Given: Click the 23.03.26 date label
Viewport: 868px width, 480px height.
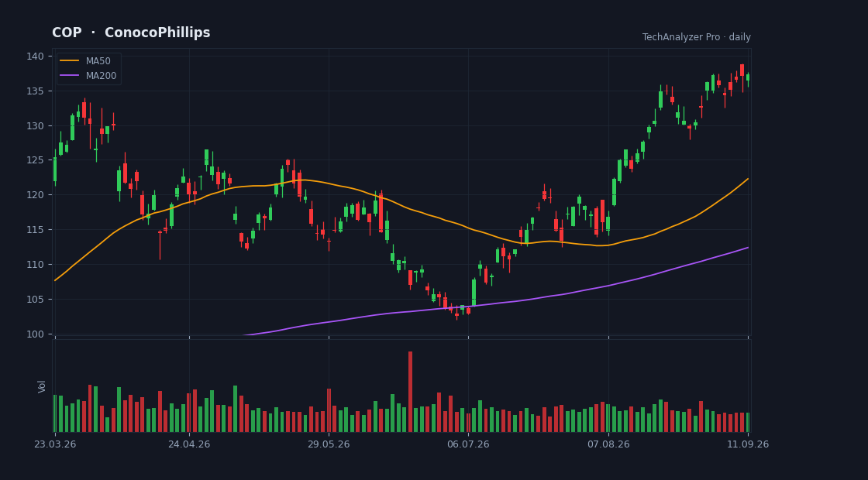Looking at the screenshot, I should tap(55, 444).
